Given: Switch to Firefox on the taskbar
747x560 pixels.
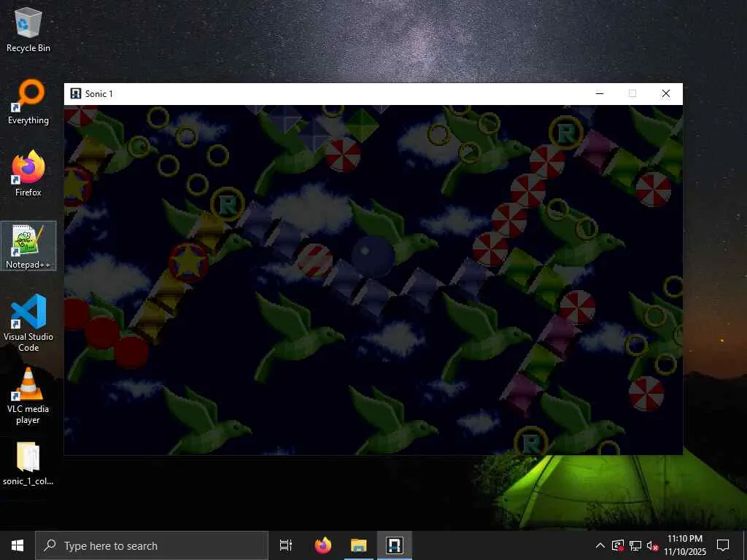Looking at the screenshot, I should tap(323, 545).
